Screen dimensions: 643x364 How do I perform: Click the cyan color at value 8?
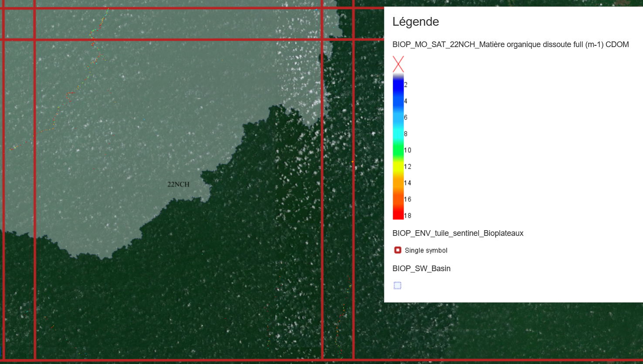click(x=398, y=134)
